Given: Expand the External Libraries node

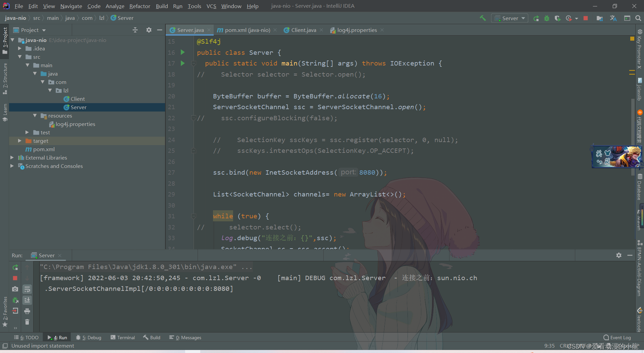Looking at the screenshot, I should [x=12, y=158].
